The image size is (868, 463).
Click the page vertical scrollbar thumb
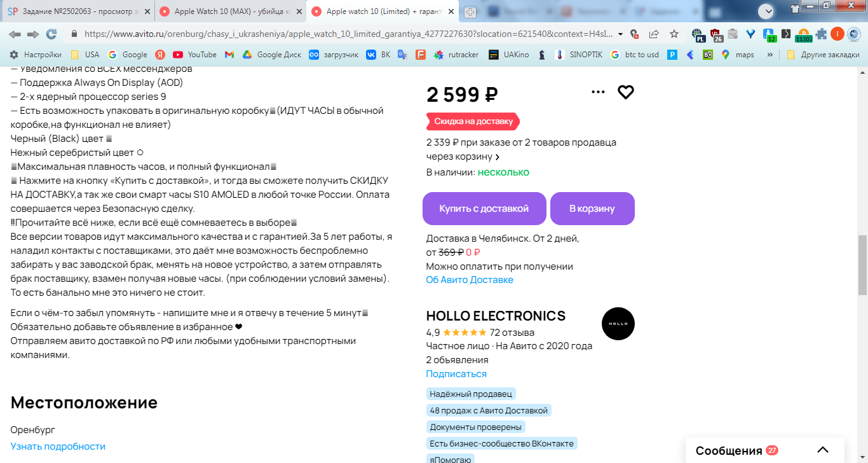point(862,265)
